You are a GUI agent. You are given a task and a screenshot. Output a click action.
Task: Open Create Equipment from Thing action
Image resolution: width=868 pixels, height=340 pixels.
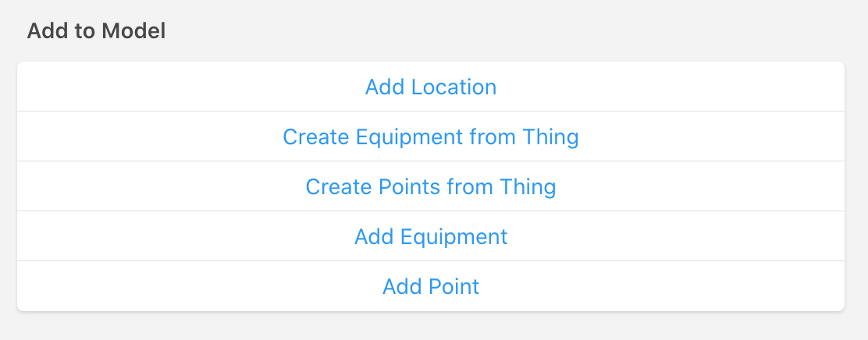(431, 137)
